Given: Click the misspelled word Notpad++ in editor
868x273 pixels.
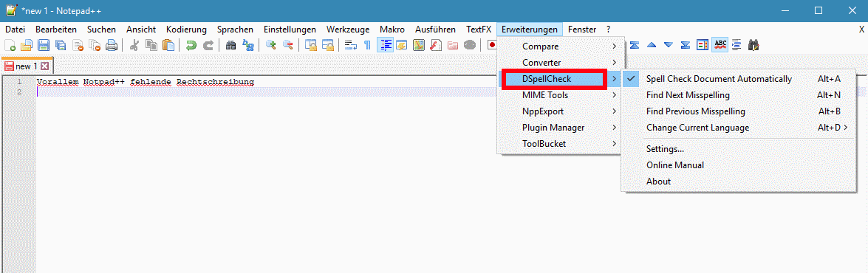Looking at the screenshot, I should [104, 83].
